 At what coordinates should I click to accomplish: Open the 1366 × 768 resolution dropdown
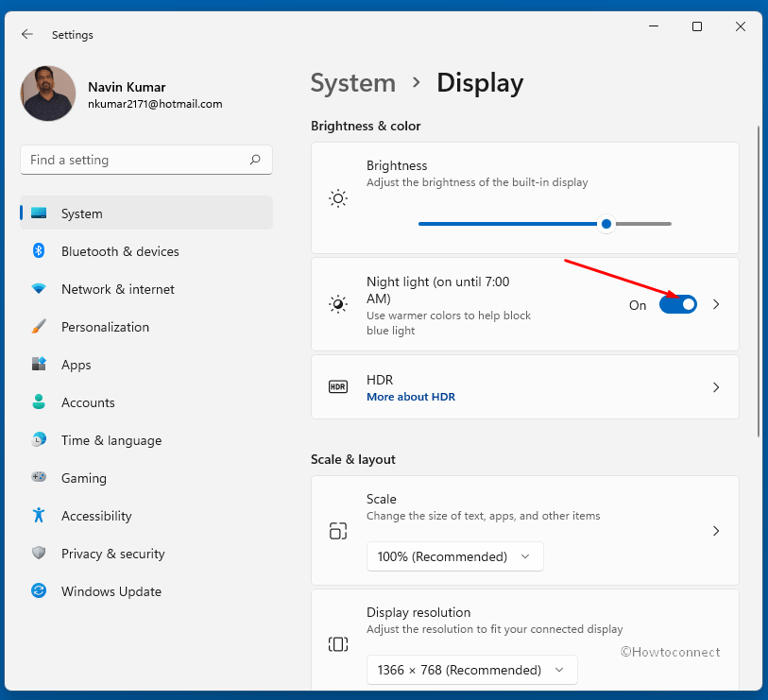(472, 670)
